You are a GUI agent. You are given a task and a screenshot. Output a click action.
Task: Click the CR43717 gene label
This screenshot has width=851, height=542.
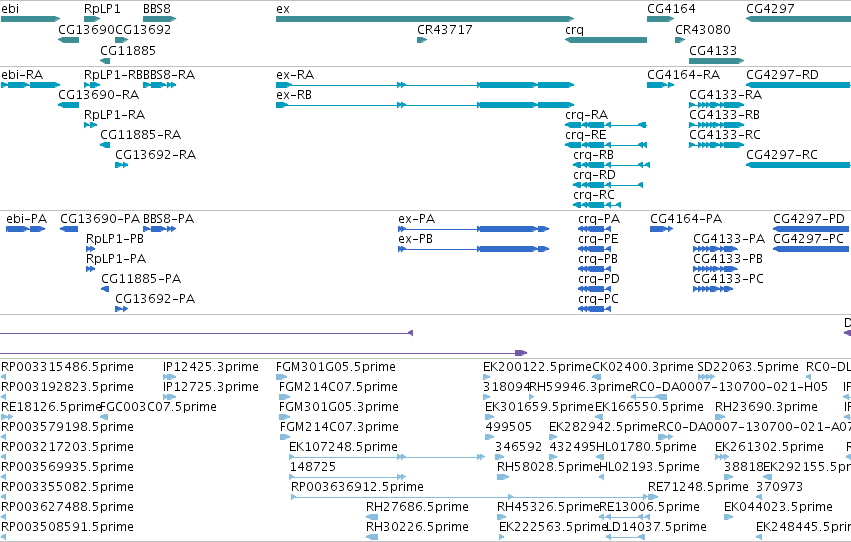pyautogui.click(x=444, y=29)
